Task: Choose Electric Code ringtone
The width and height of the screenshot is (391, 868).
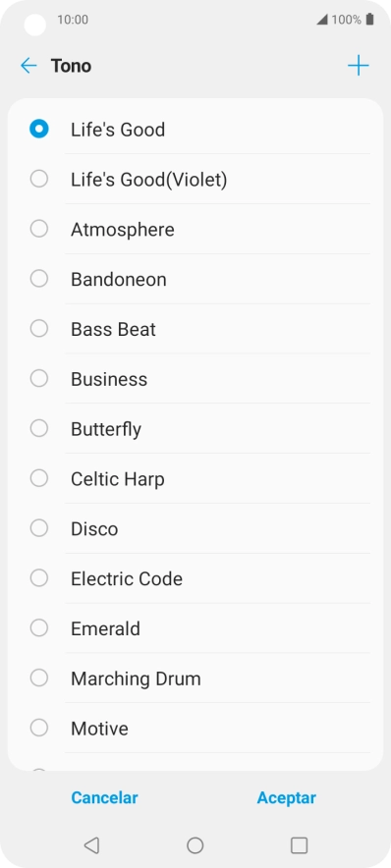Action: pos(195,578)
